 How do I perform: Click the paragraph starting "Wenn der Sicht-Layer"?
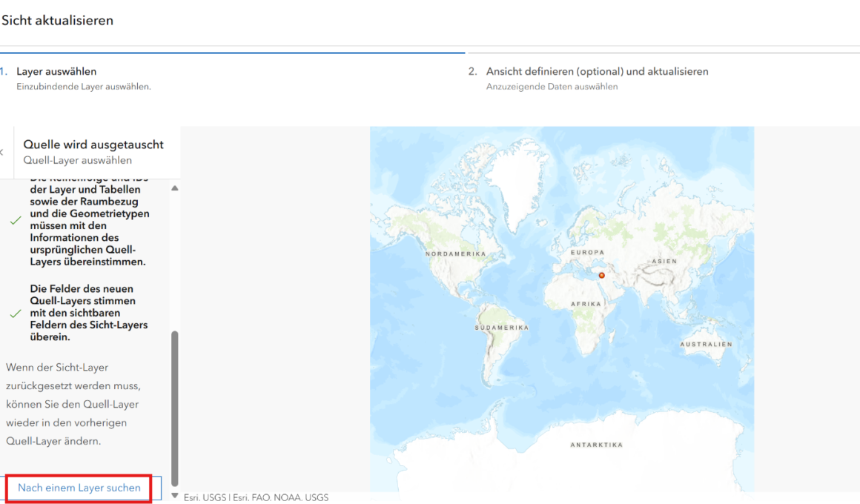tap(73, 404)
